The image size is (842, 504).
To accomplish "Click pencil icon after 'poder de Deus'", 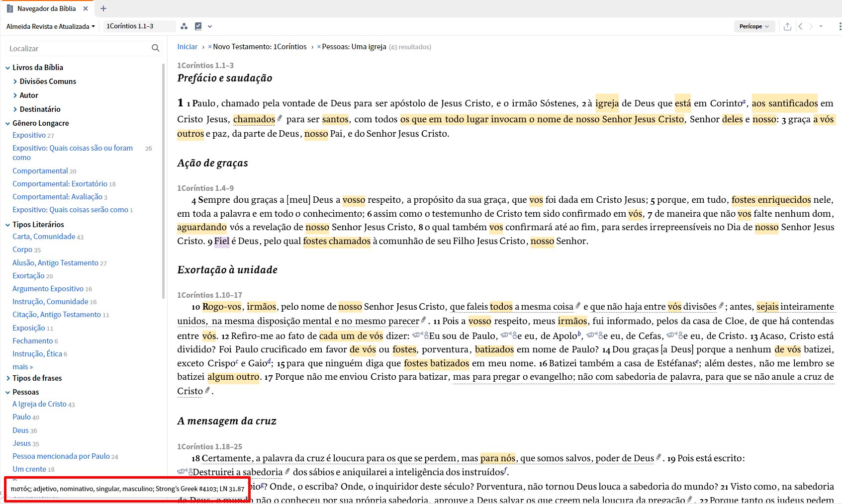I will pyautogui.click(x=658, y=457).
